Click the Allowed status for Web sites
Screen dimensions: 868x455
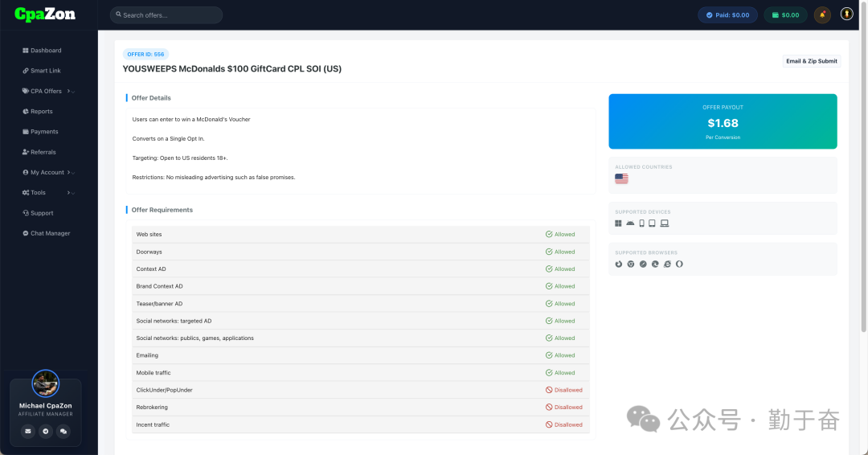(560, 234)
